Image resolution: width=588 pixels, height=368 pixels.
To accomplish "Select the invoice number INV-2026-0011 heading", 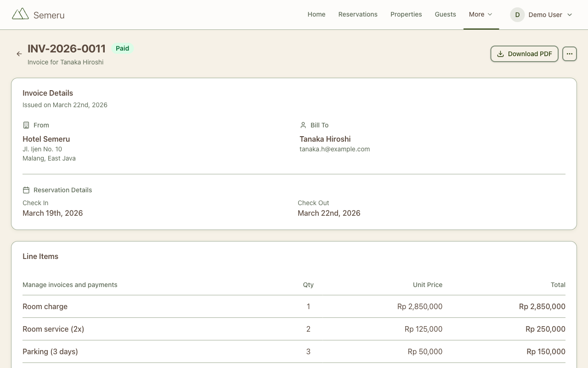I will (67, 48).
